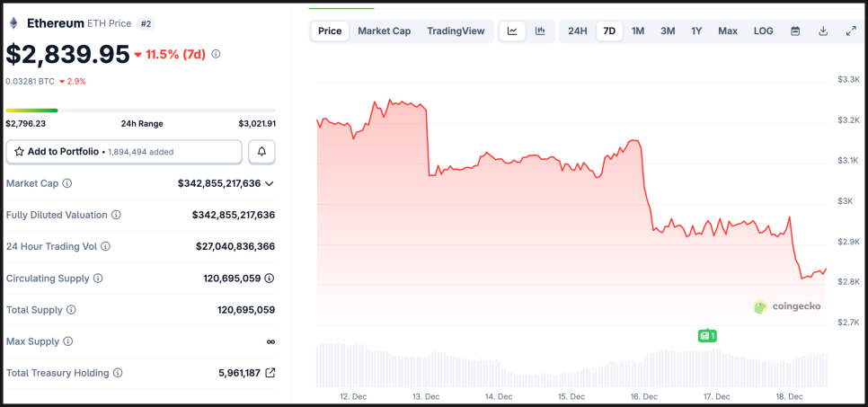Click Add to Portfolio button
The width and height of the screenshot is (868, 407).
[124, 152]
